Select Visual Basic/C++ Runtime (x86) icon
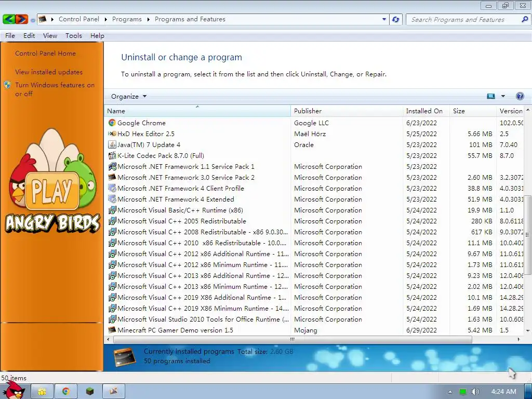This screenshot has width=532, height=399. (112, 210)
